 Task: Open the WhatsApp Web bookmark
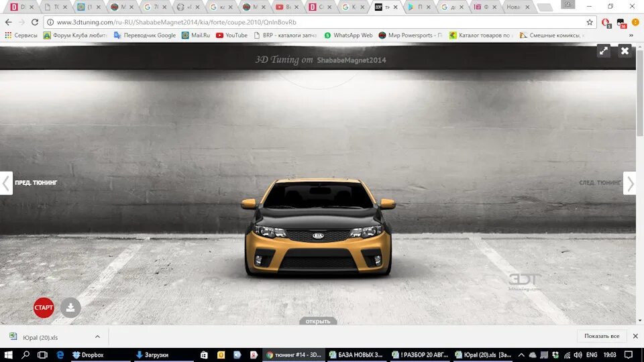pyautogui.click(x=348, y=36)
